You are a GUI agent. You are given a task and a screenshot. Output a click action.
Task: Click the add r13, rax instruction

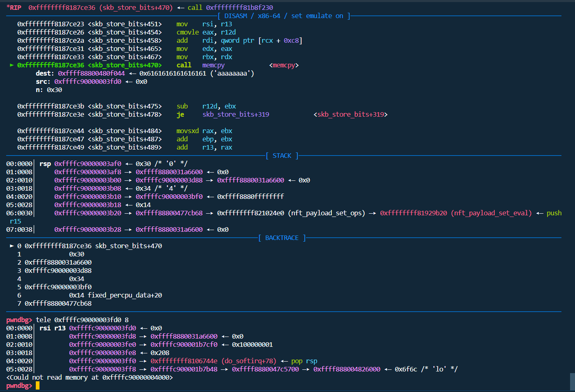tap(204, 147)
